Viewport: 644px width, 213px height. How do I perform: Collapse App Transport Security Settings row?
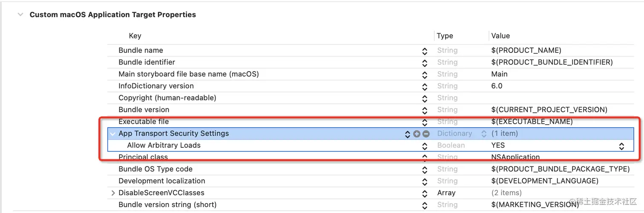[112, 134]
